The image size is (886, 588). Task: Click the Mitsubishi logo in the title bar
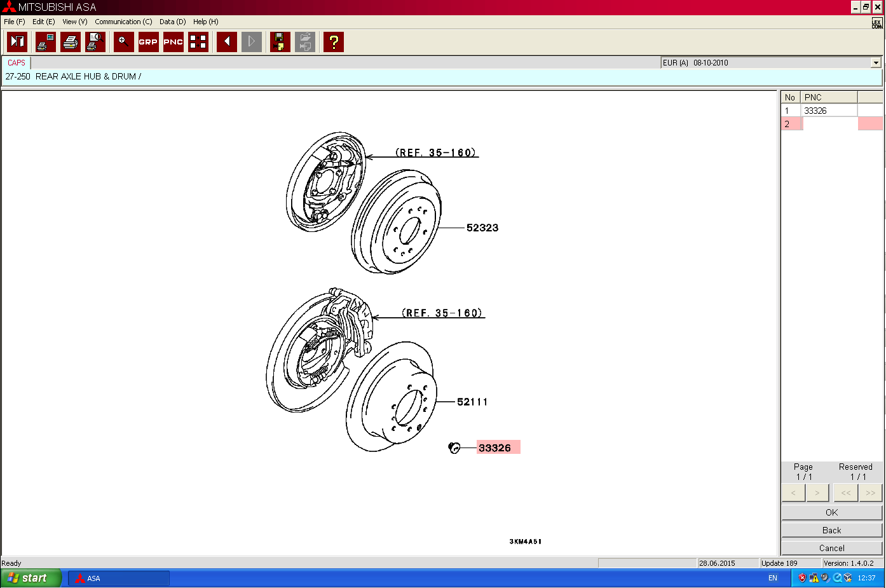pos(9,7)
